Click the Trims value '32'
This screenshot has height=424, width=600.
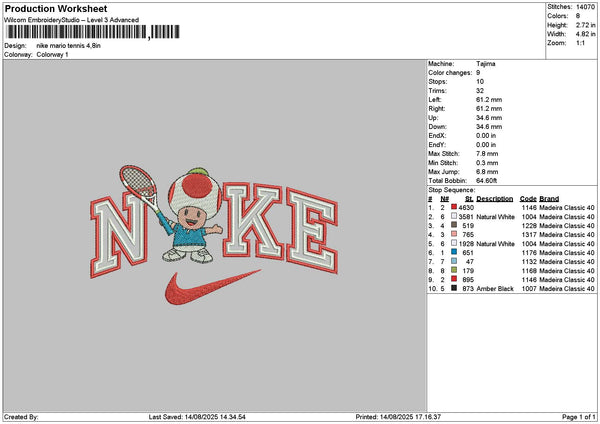[480, 91]
